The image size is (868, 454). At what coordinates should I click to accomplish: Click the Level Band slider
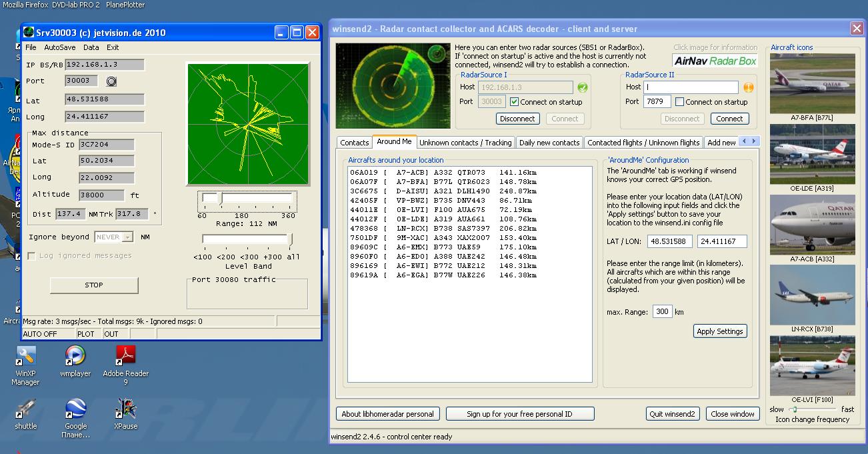pyautogui.click(x=247, y=239)
